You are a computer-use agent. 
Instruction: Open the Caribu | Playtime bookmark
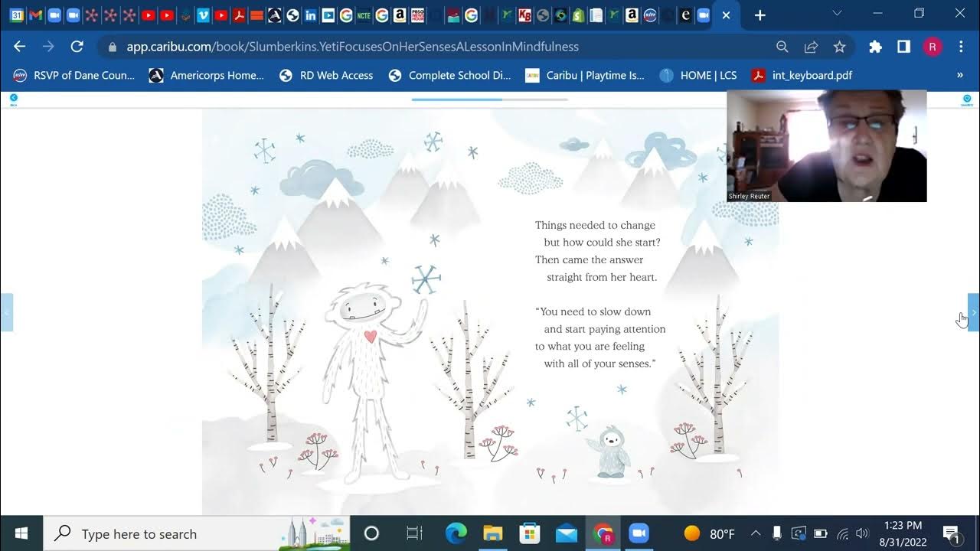[585, 75]
